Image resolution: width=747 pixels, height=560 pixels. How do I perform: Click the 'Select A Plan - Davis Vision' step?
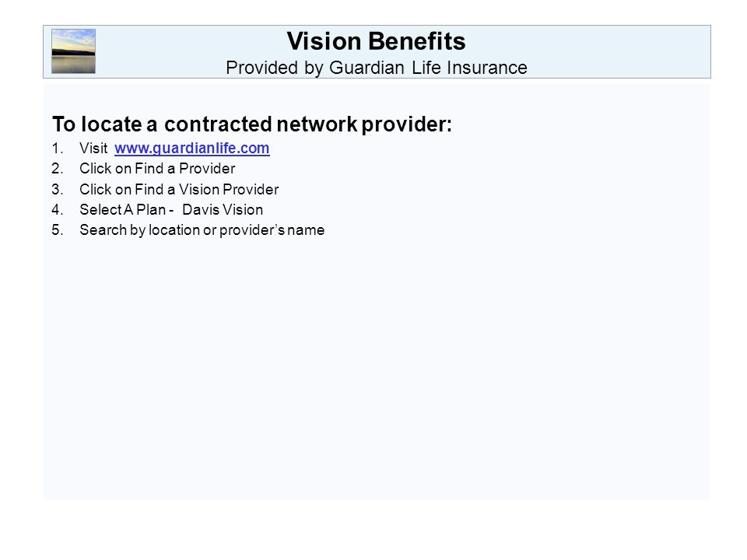[171, 209]
